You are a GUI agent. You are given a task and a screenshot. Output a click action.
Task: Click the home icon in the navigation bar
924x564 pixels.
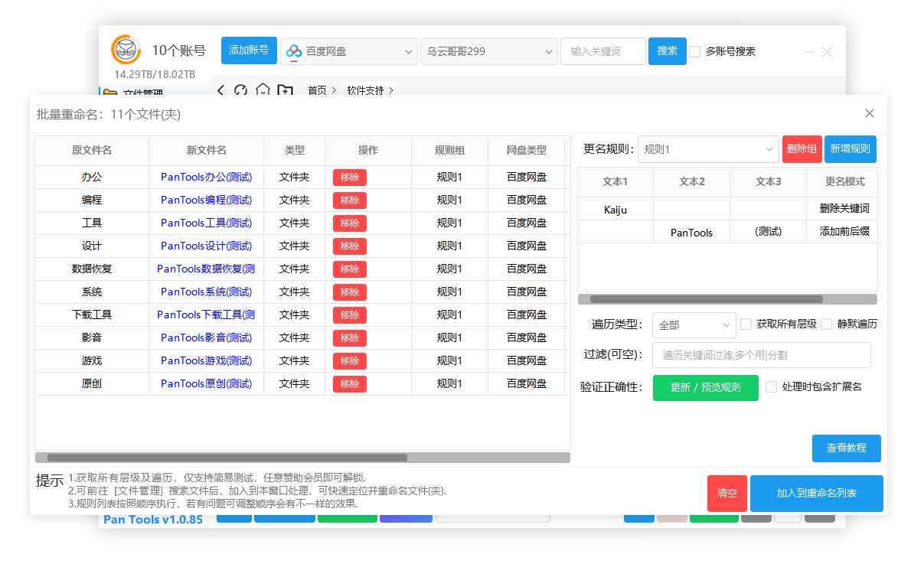click(x=263, y=90)
